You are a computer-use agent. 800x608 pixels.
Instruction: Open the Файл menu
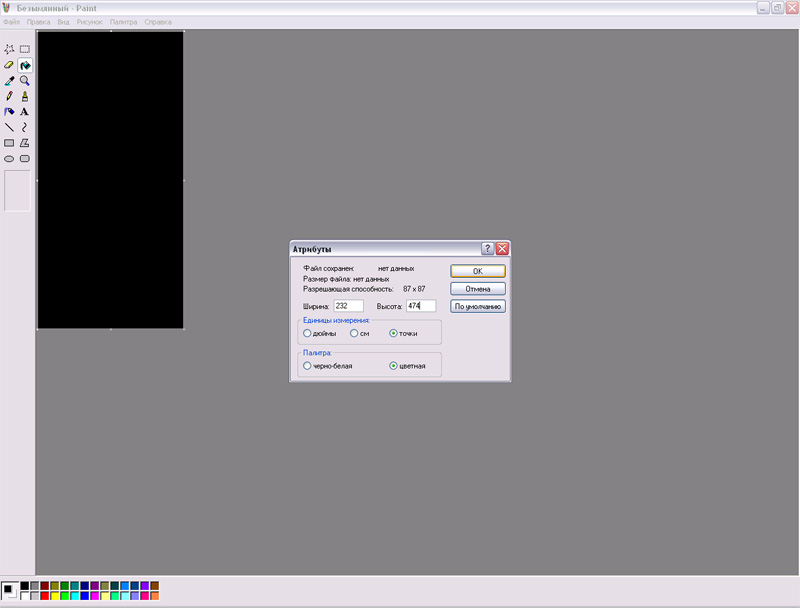pyautogui.click(x=12, y=21)
